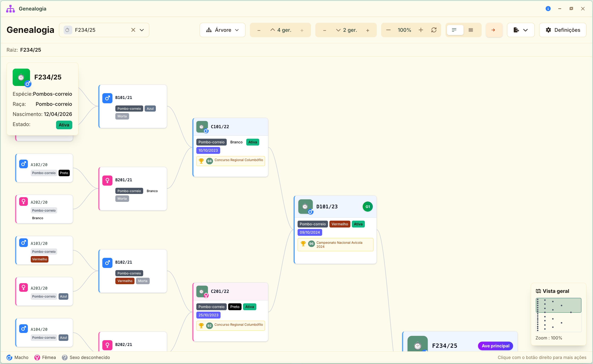593x364 pixels.
Task: Increase ancestor generations above 4 ger.
Action: (x=302, y=30)
